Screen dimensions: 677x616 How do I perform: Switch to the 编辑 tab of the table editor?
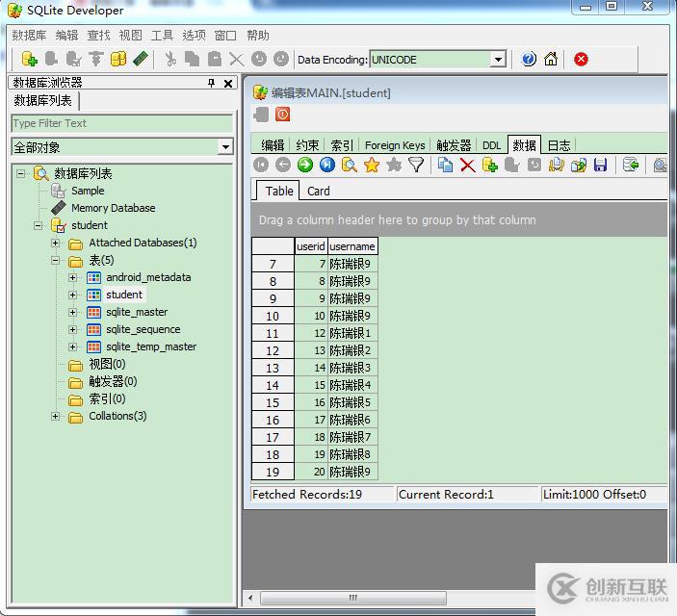[273, 145]
